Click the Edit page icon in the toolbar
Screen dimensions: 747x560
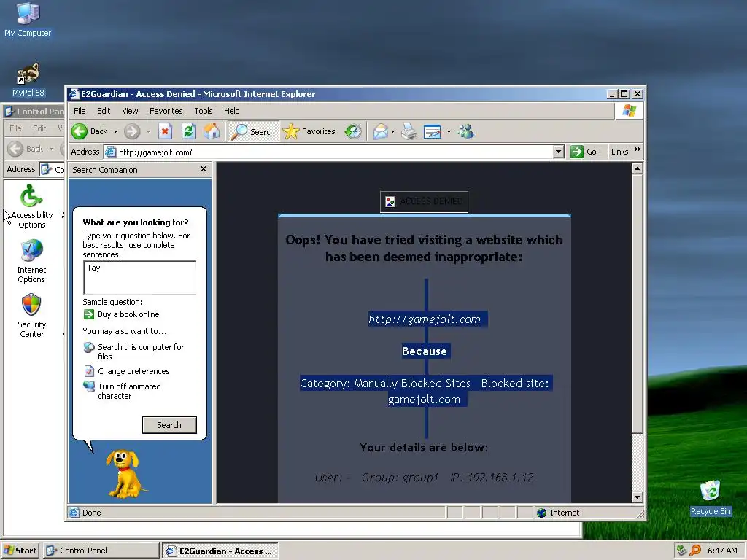click(x=433, y=131)
